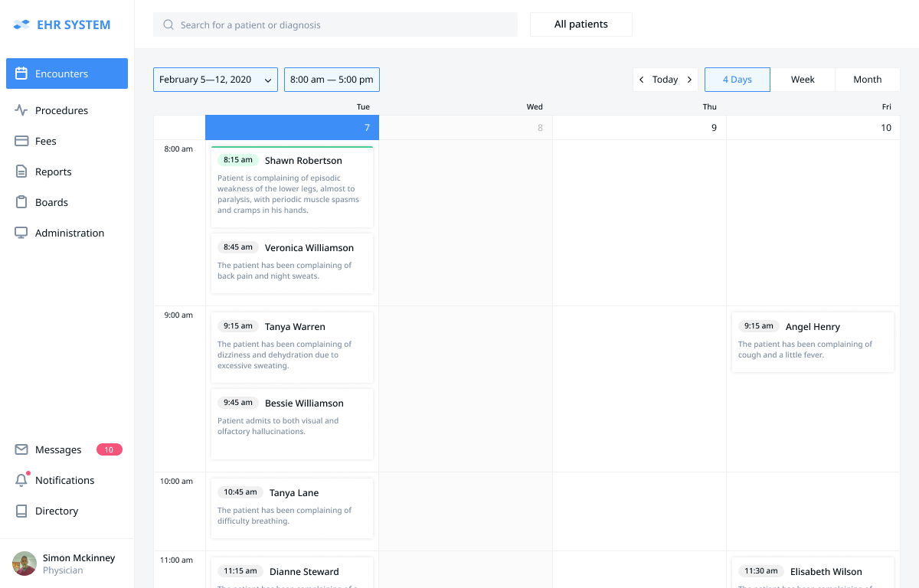
Task: Switch to Month view
Action: point(868,80)
